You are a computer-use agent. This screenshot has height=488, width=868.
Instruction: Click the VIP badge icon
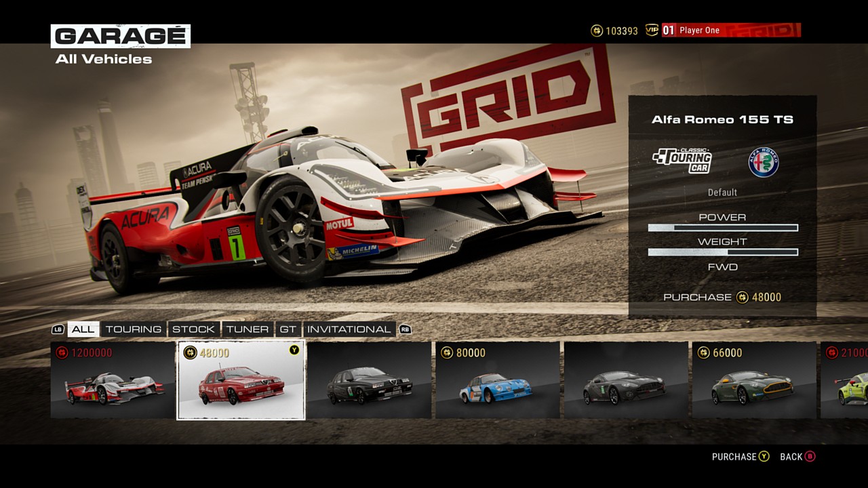652,30
